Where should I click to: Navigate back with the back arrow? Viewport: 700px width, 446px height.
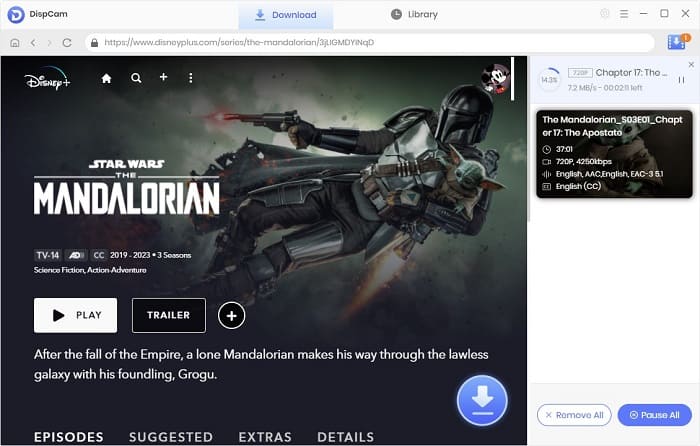point(33,43)
